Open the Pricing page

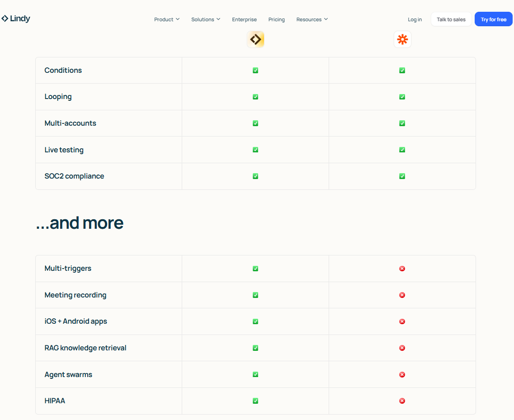[x=276, y=19]
